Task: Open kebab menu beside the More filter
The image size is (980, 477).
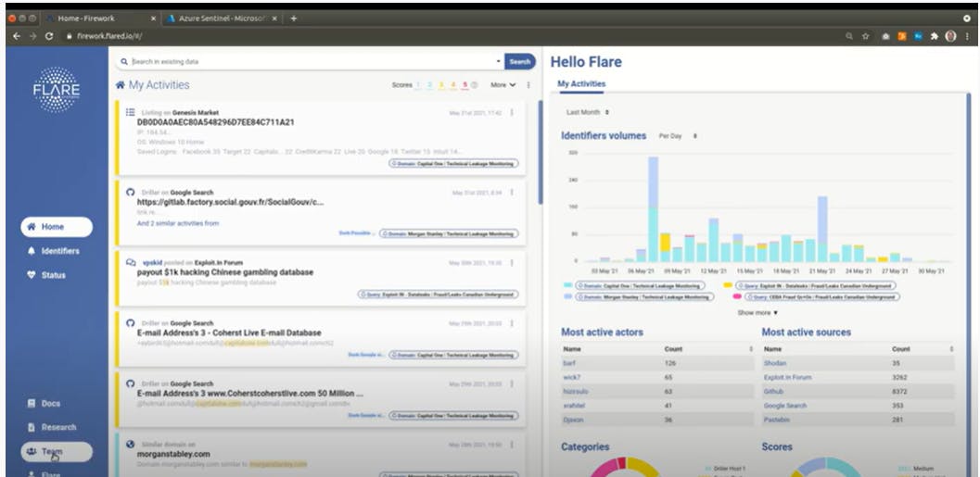Action: pos(528,85)
